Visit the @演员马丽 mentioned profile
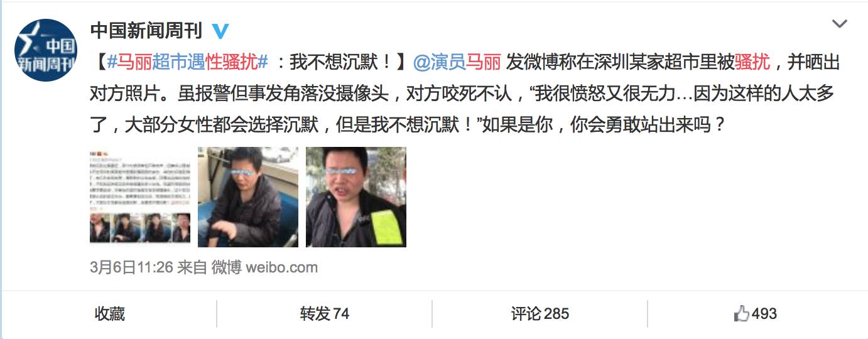 tap(457, 62)
